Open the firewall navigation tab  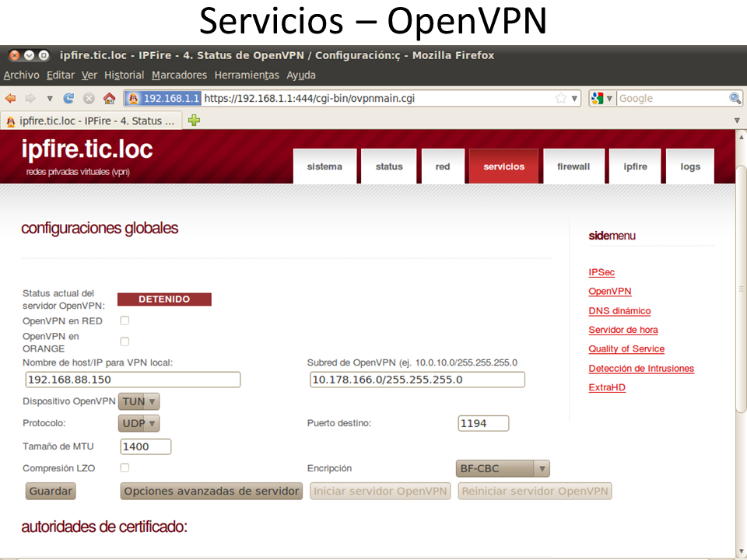point(573,166)
